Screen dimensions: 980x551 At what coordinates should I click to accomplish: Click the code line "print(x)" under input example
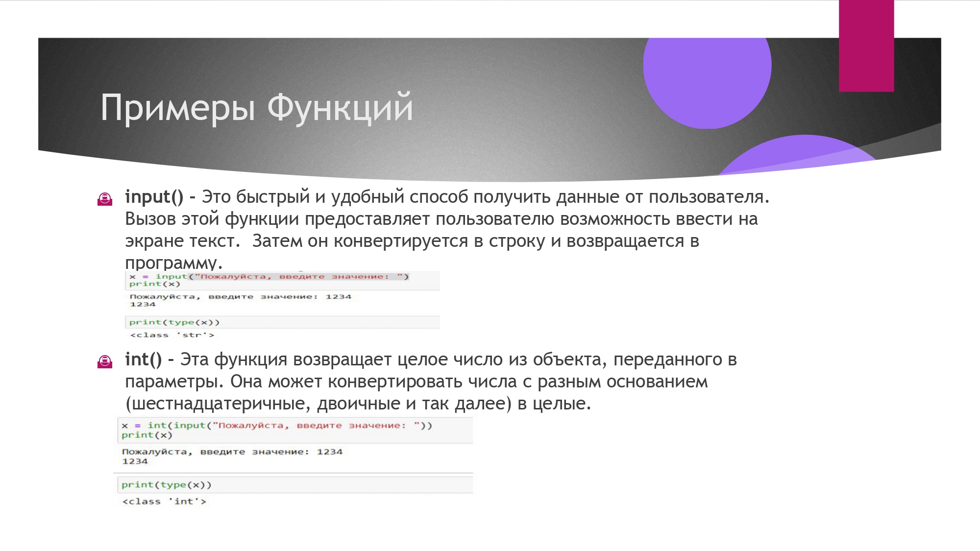(155, 284)
